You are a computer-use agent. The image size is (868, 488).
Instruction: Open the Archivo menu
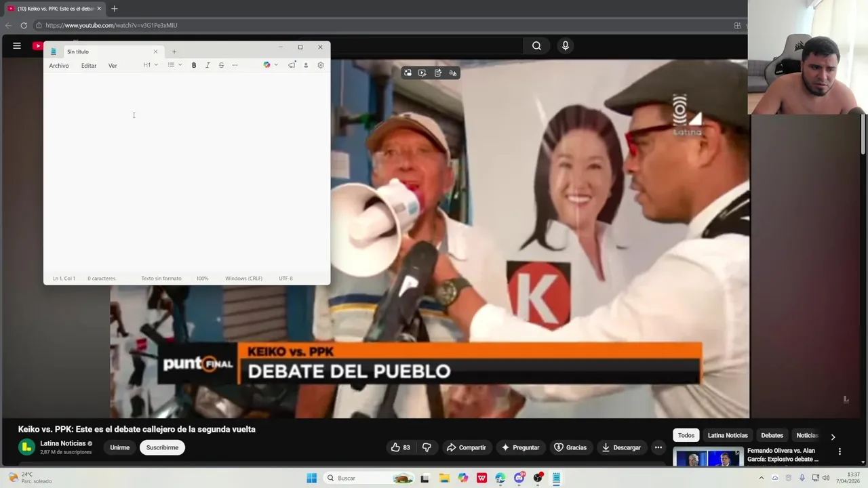[x=59, y=66]
